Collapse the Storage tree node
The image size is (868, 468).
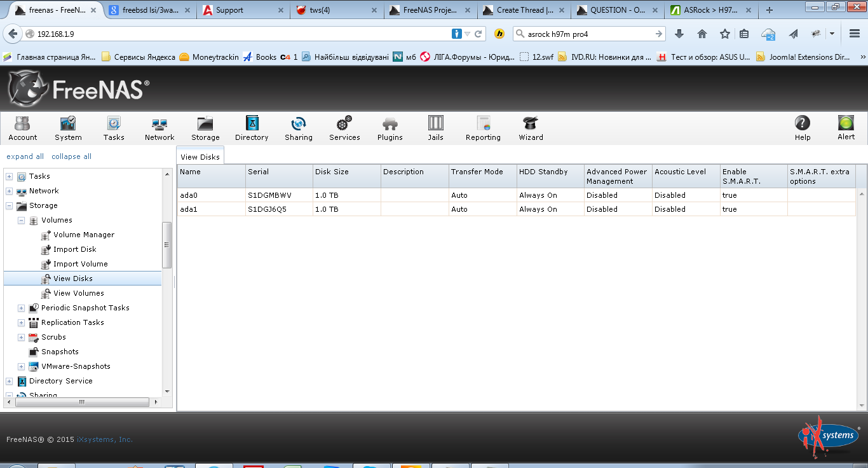pos(9,205)
